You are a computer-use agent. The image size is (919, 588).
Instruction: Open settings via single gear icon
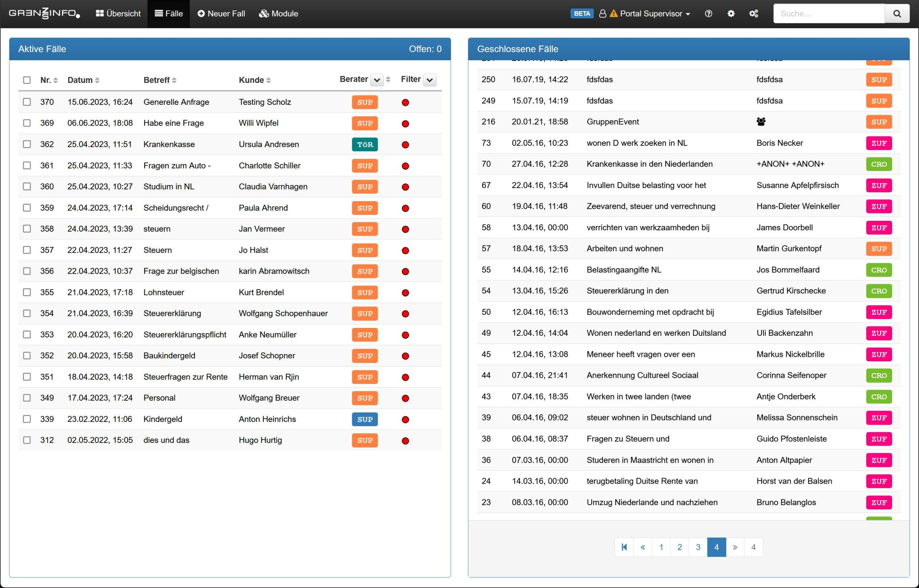731,14
